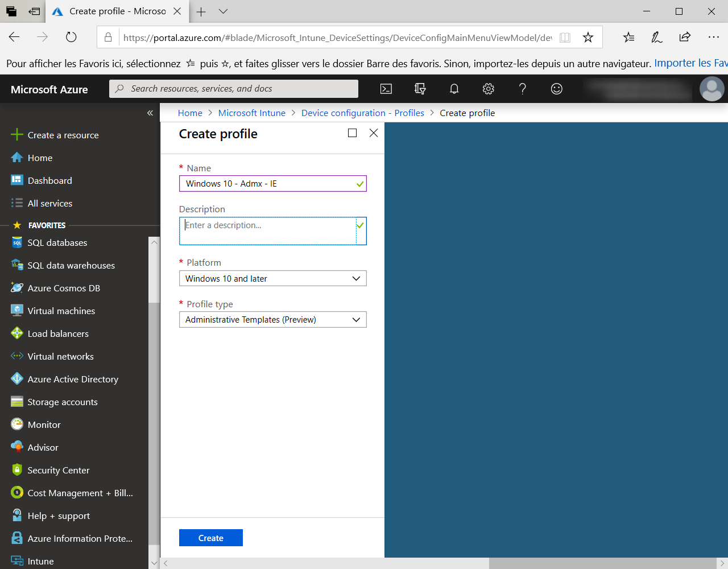The width and height of the screenshot is (728, 569).
Task: Open portal settings gear icon
Action: 489,89
